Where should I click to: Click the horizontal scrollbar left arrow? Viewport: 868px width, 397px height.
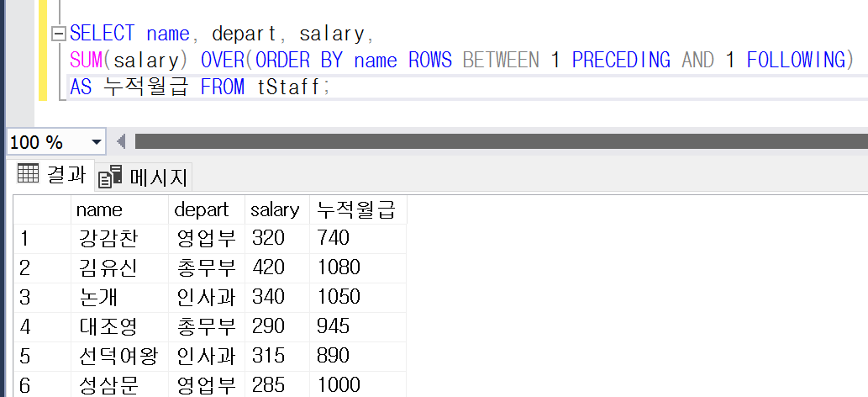click(x=121, y=142)
